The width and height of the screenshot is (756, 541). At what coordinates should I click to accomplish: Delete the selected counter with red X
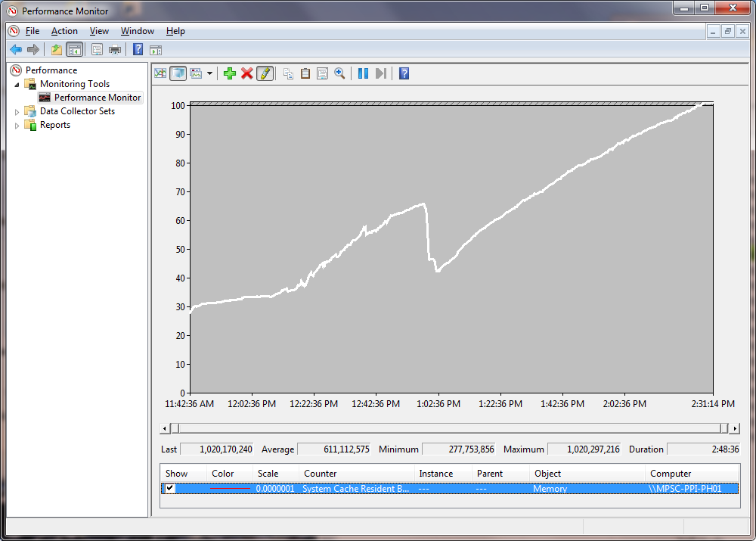point(247,73)
